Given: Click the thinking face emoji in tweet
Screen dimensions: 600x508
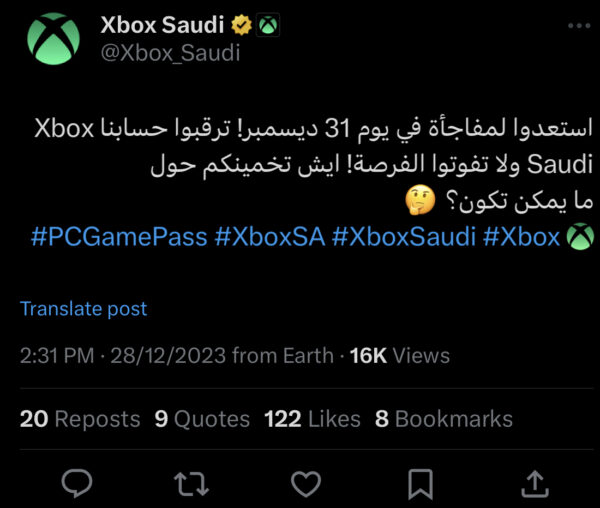Looking at the screenshot, I should click(x=420, y=205).
